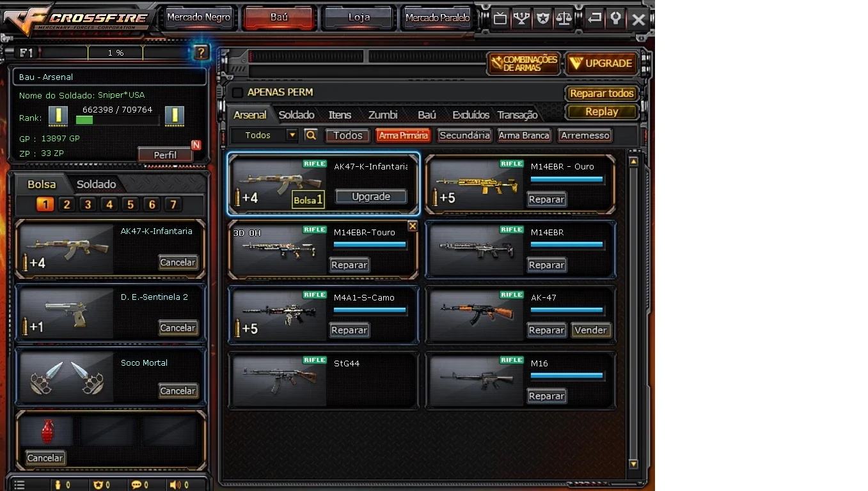The height and width of the screenshot is (491, 868).
Task: Toggle the APENAS PERM checkbox
Action: 237,92
